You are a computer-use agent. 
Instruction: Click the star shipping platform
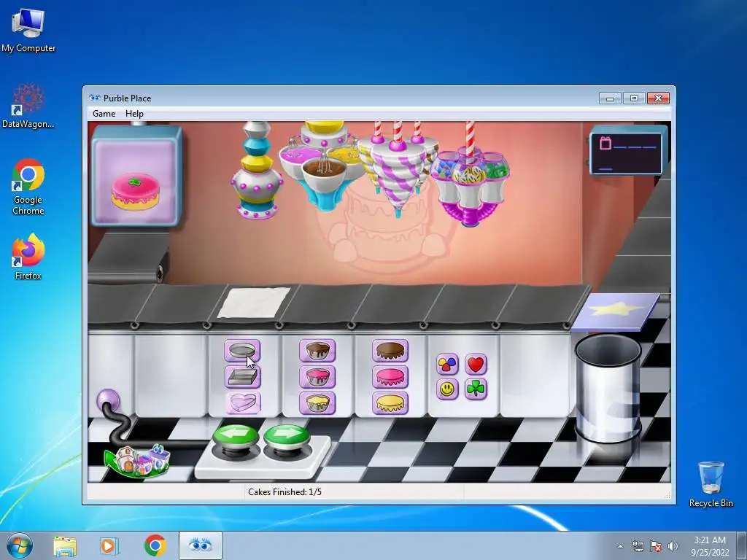616,311
